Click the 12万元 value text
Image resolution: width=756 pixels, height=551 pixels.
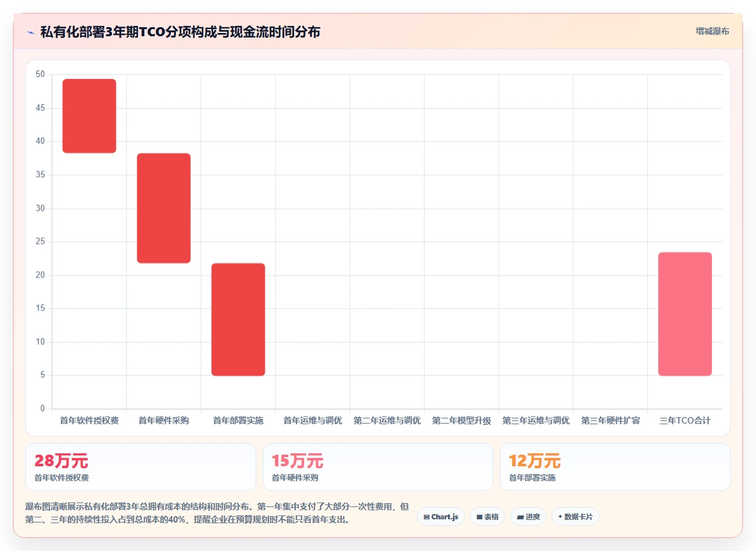(535, 461)
